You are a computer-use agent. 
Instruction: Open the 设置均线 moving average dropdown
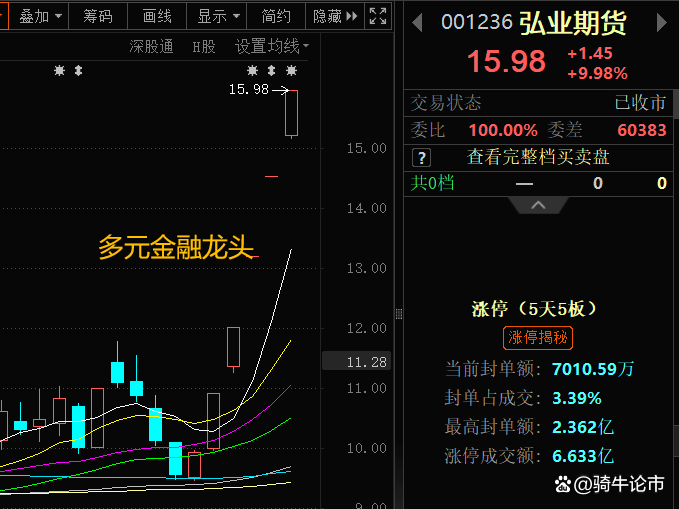272,46
